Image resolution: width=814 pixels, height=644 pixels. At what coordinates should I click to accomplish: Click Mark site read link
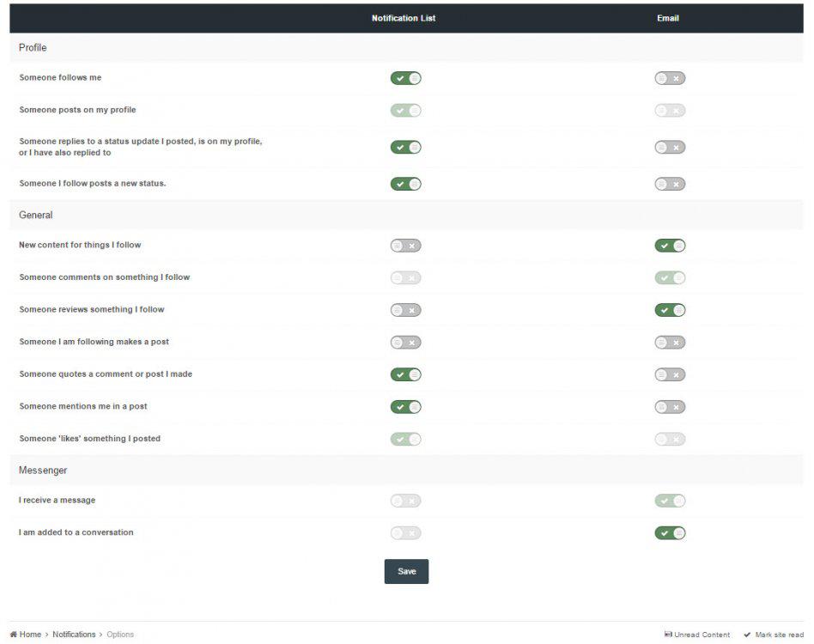[x=779, y=635]
